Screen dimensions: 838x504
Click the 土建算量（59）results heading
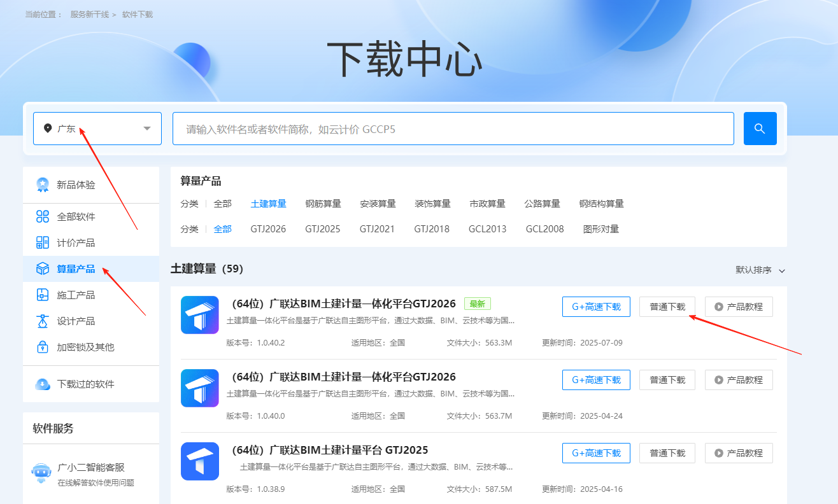click(x=207, y=269)
